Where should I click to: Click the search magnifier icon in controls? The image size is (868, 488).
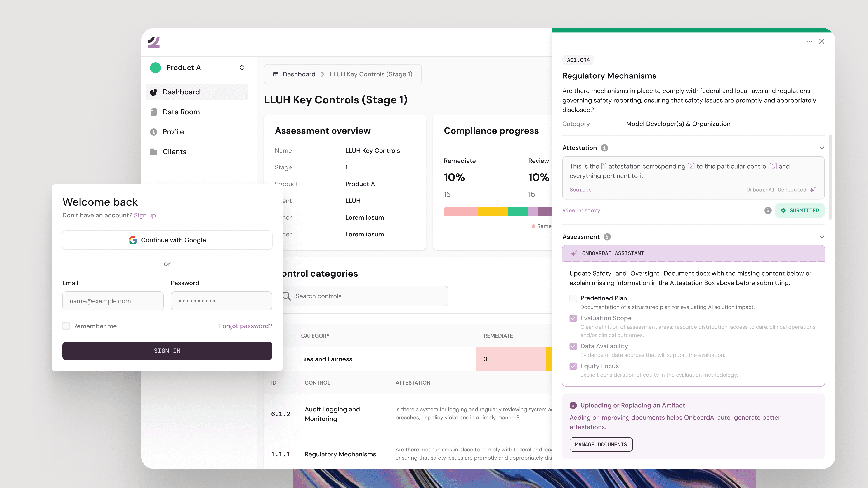287,296
